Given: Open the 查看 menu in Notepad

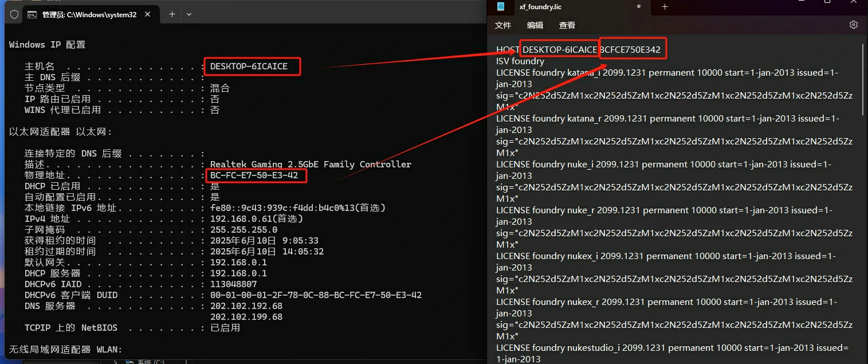Looking at the screenshot, I should click(x=567, y=25).
